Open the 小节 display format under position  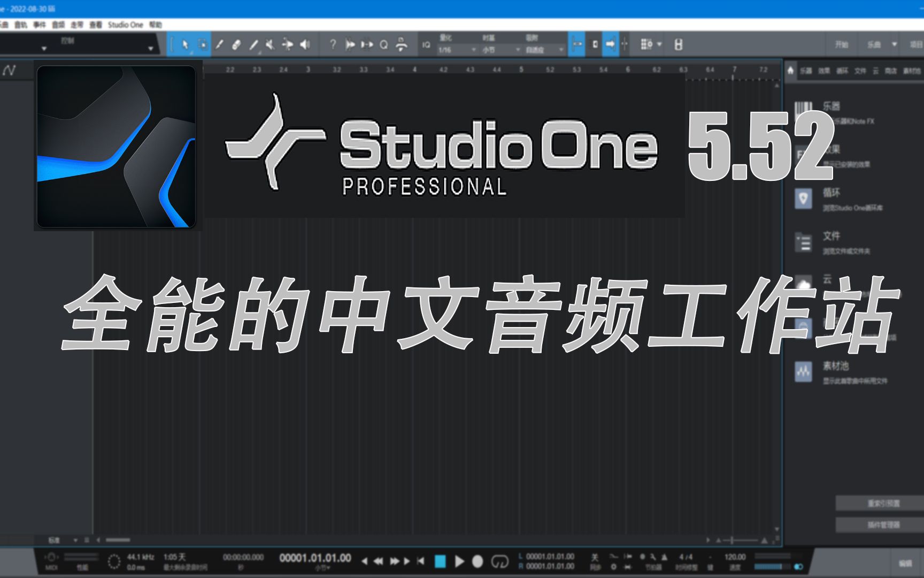tap(322, 568)
